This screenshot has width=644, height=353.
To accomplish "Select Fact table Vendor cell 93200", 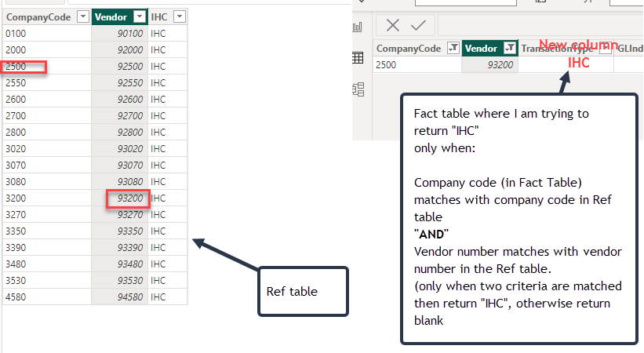I will pos(490,64).
